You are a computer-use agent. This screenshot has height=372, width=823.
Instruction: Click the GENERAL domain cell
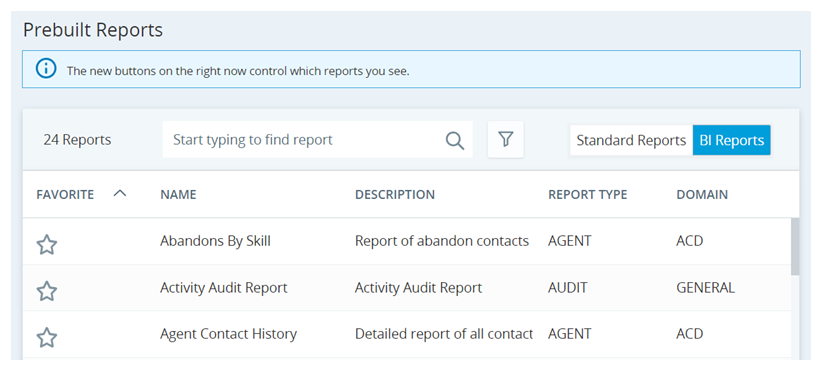click(705, 288)
